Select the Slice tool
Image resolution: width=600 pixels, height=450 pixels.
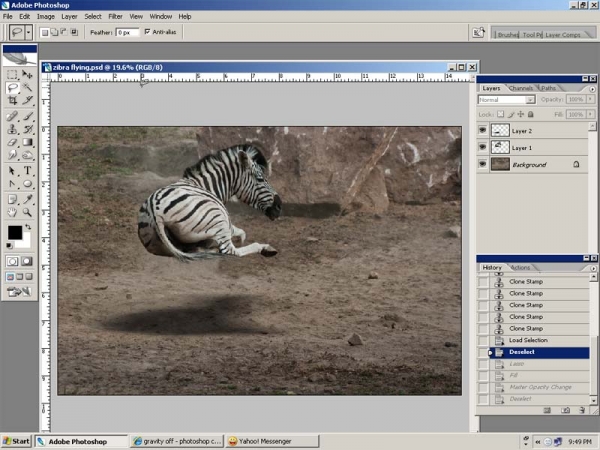coord(27,101)
